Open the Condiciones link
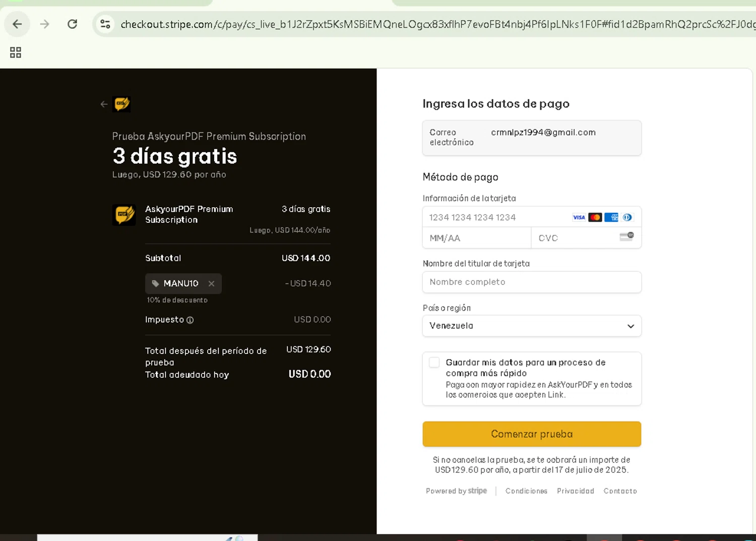The width and height of the screenshot is (756, 541). [526, 491]
